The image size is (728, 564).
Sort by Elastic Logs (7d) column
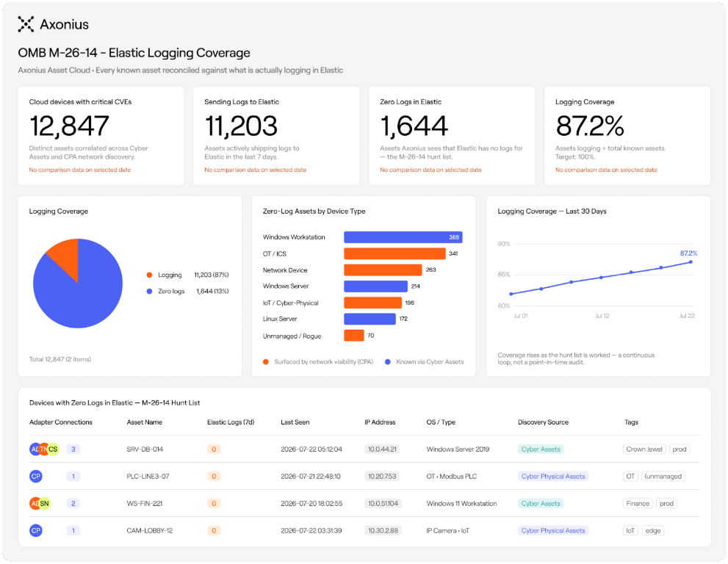(231, 422)
